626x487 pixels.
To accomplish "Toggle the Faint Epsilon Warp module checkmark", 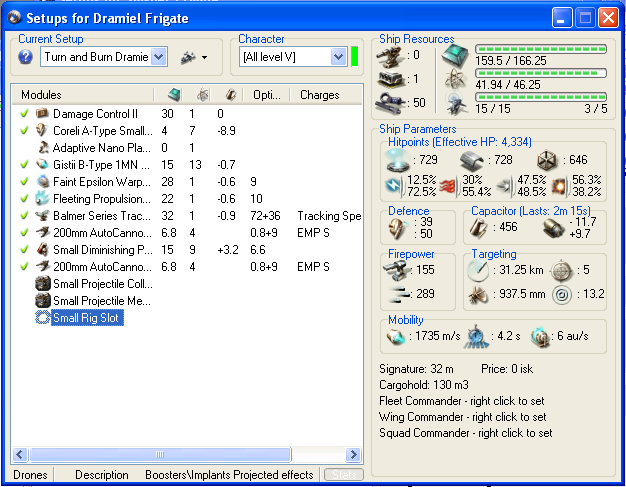I will 24,182.
